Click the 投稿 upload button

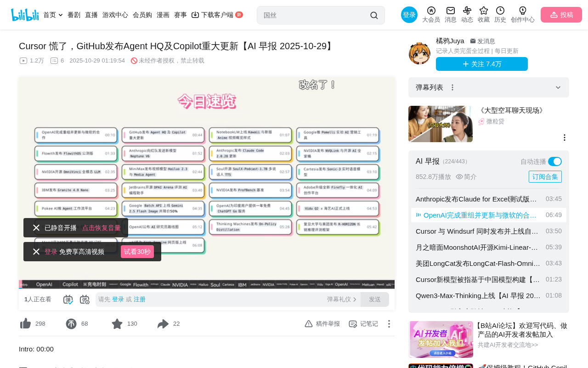[561, 15]
